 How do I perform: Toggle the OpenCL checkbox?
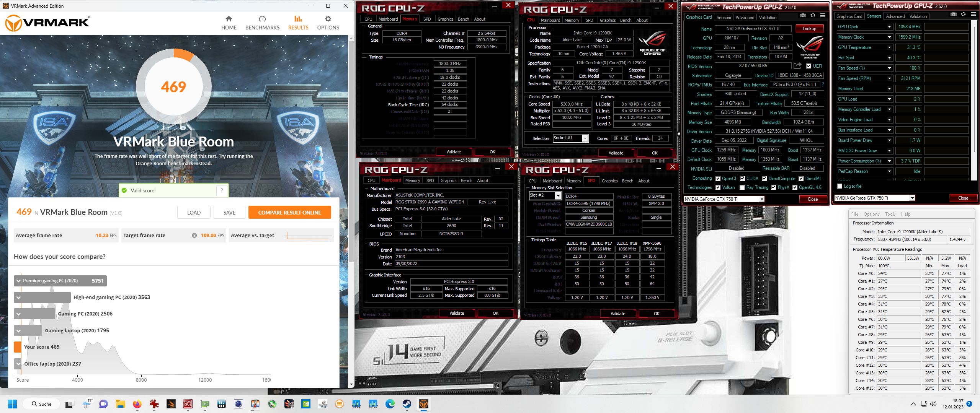point(718,178)
